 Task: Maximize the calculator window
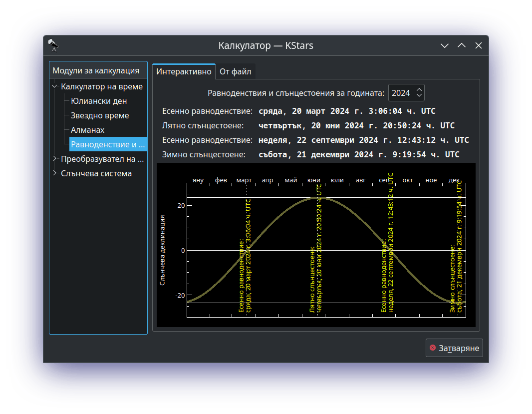point(462,45)
